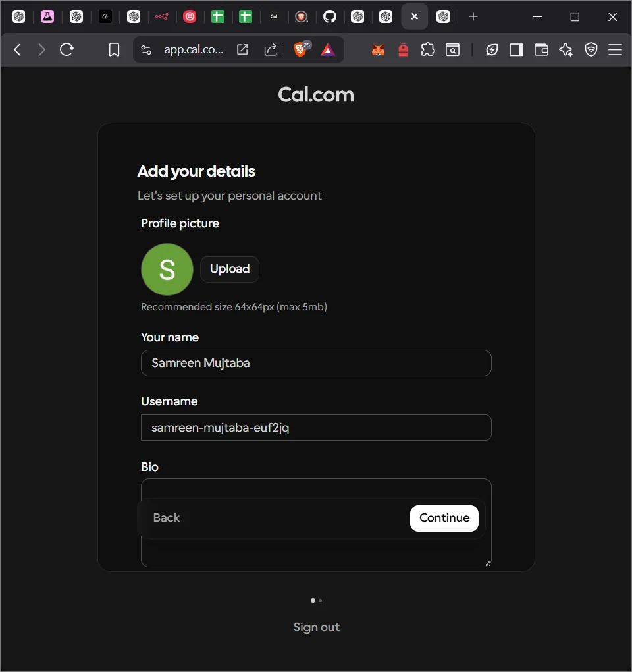
Task: Maximize the browser window
Action: pos(575,16)
